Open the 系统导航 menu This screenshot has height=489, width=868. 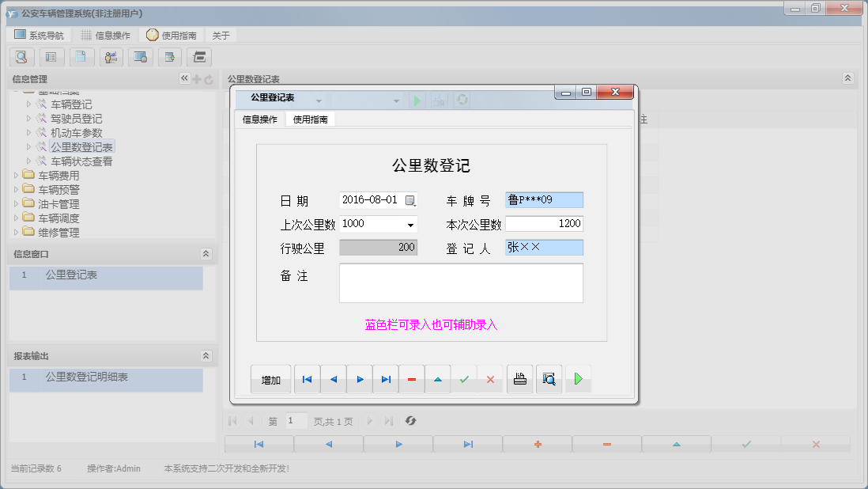[40, 35]
